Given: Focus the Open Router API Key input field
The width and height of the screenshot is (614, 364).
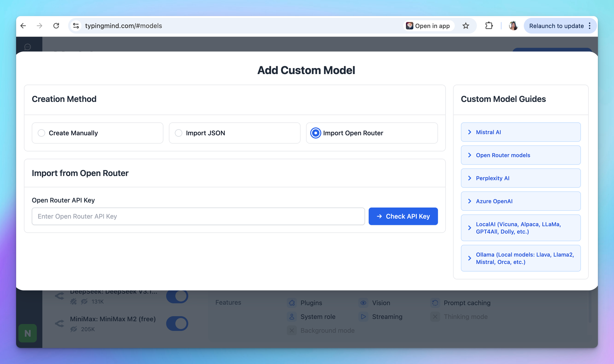Looking at the screenshot, I should click(198, 216).
